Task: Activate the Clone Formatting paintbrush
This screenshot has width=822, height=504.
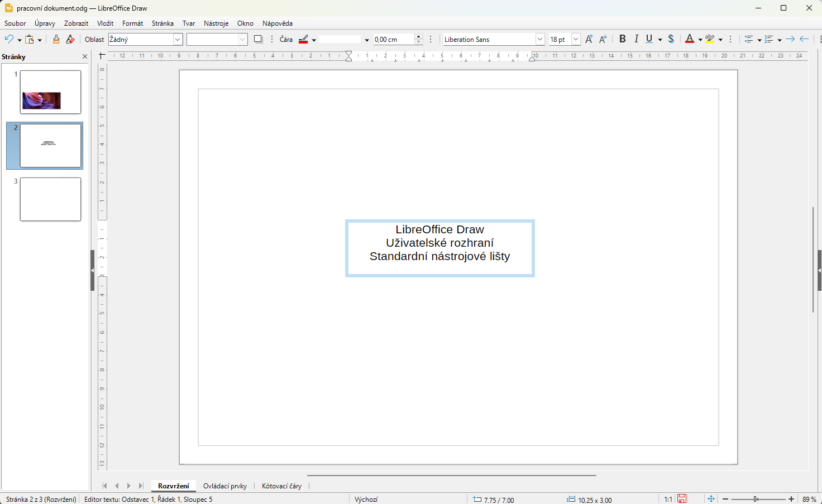Action: (56, 39)
